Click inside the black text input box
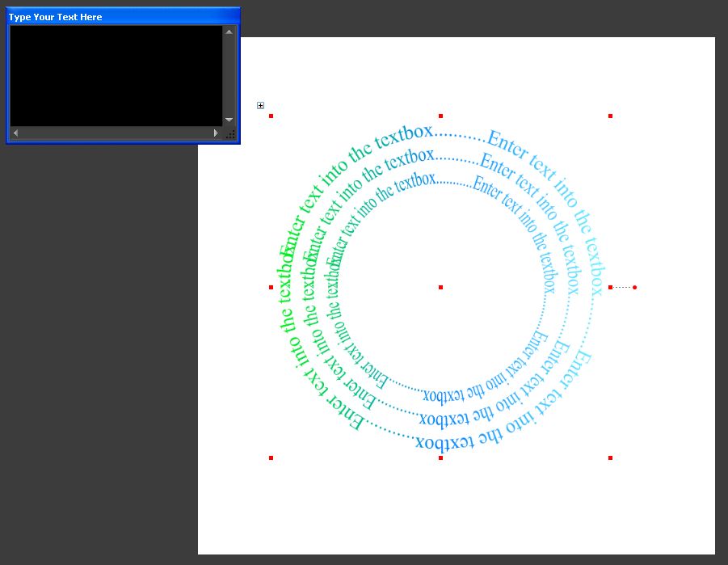Viewport: 728px width, 565px height. coord(113,74)
